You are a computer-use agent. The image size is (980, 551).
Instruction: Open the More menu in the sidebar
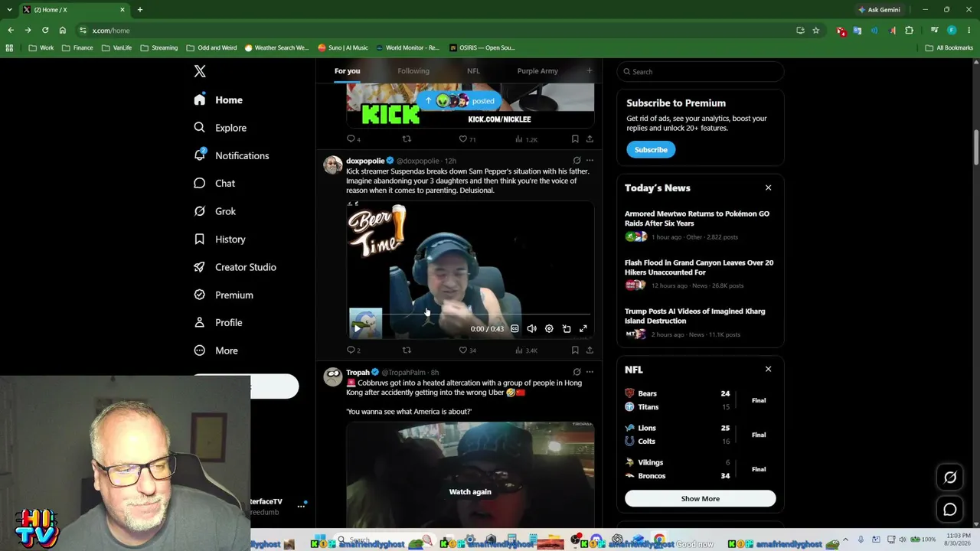pyautogui.click(x=216, y=350)
